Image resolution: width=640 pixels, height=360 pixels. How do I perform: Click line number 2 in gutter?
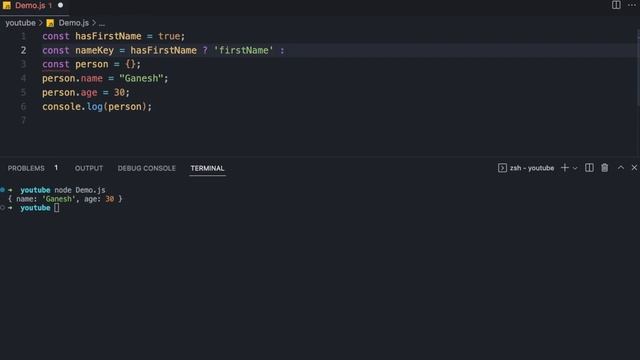(23, 50)
